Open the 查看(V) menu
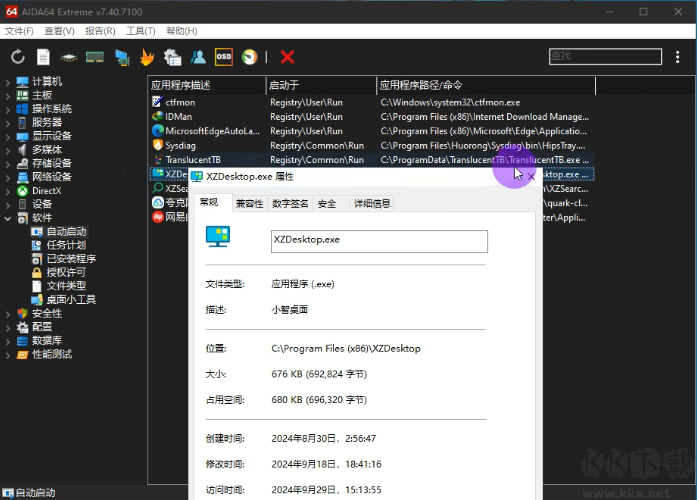The width and height of the screenshot is (697, 500). pyautogui.click(x=59, y=31)
